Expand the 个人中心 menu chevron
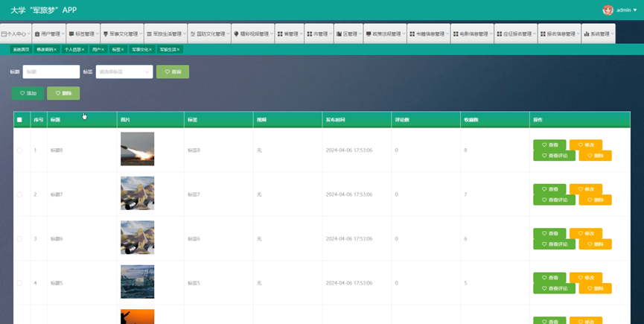The height and width of the screenshot is (324, 644). [29, 34]
